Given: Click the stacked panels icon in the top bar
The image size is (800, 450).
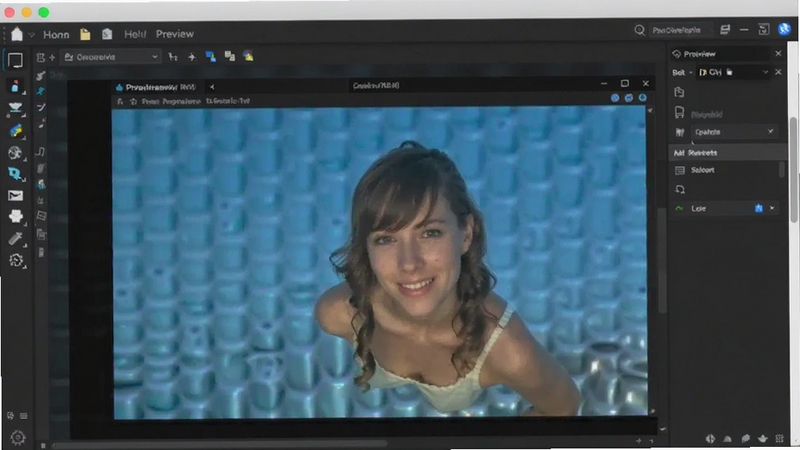Looking at the screenshot, I should (x=725, y=30).
